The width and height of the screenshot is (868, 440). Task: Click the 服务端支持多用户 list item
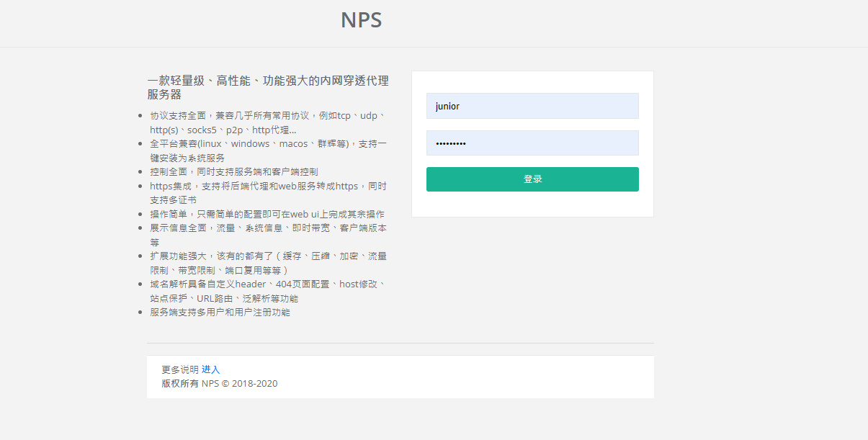pos(220,313)
